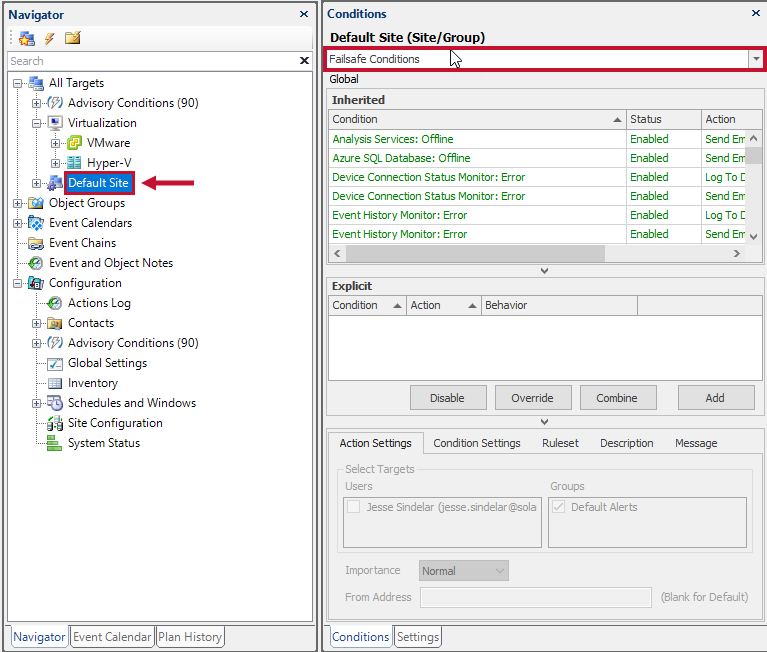Click the Combine button
767x652 pixels.
[618, 398]
